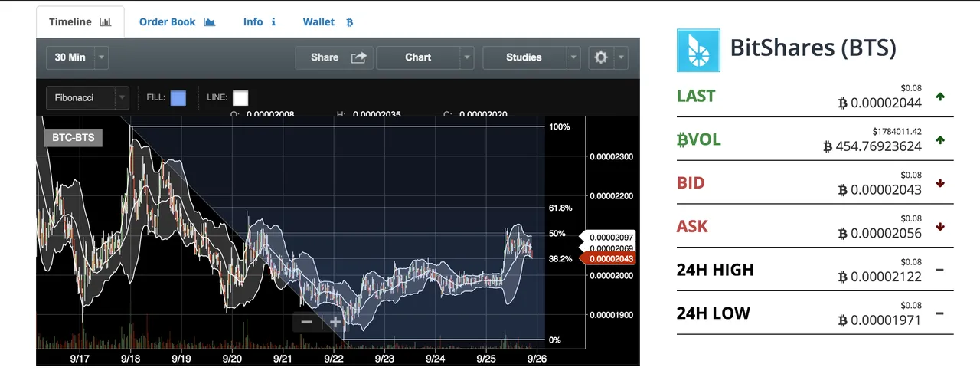
Task: Click the bar chart icon on Timeline tab
Action: (106, 22)
